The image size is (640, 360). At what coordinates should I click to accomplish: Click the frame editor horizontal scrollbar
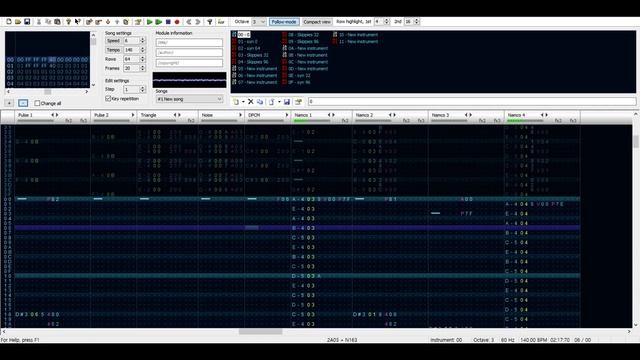point(47,92)
